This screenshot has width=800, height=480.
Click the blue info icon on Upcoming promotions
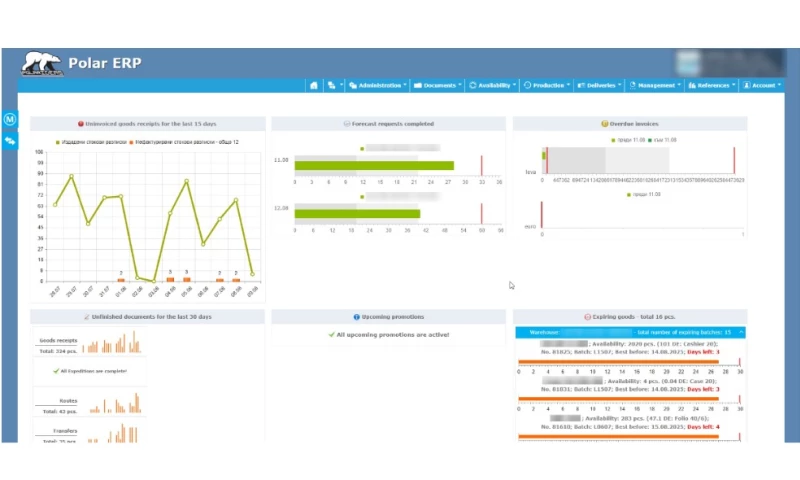click(357, 316)
